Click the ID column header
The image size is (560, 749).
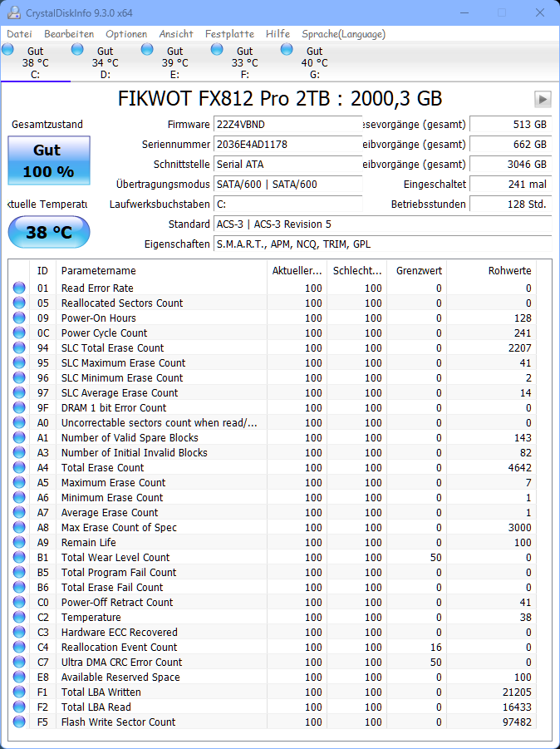click(x=42, y=270)
